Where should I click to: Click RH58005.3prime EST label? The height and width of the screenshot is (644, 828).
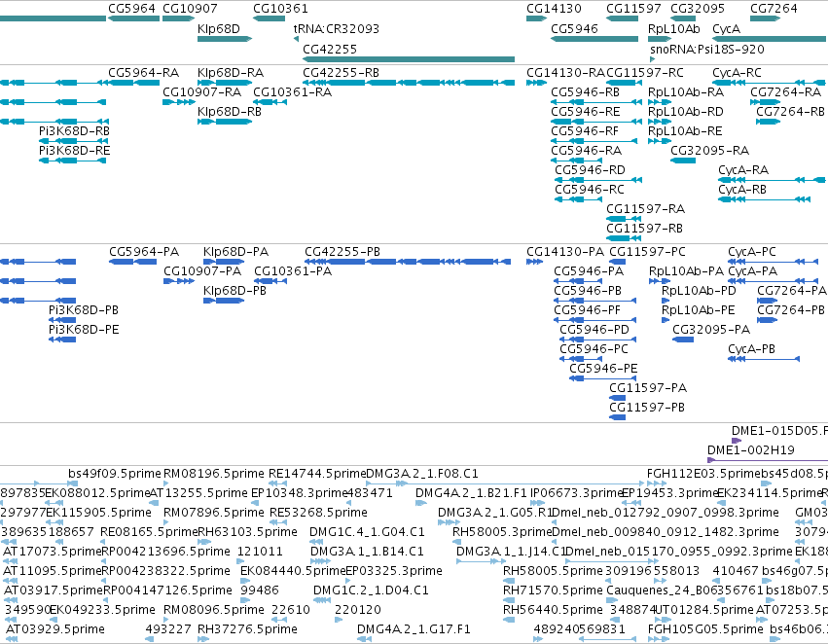(502, 531)
